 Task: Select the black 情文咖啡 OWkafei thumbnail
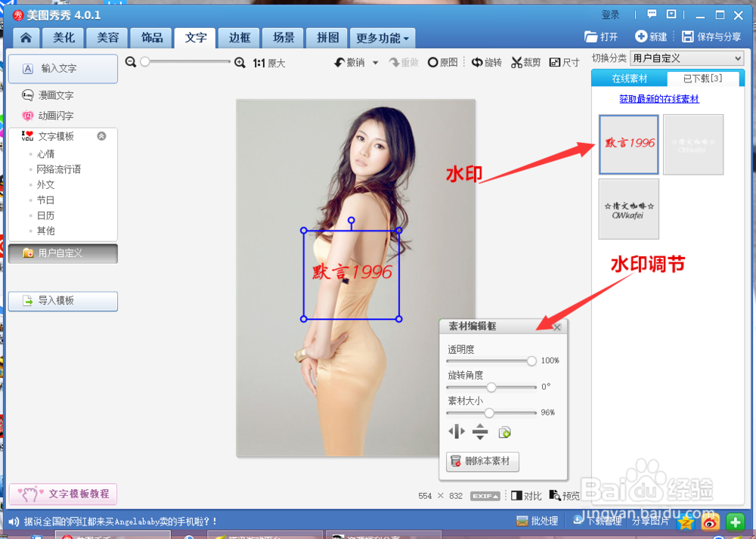pos(629,209)
